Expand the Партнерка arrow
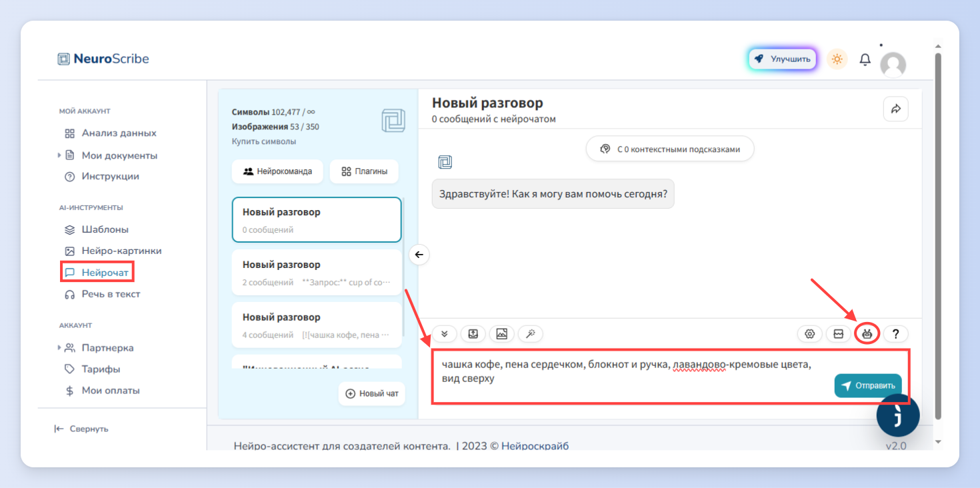980x488 pixels. pyautogui.click(x=59, y=347)
